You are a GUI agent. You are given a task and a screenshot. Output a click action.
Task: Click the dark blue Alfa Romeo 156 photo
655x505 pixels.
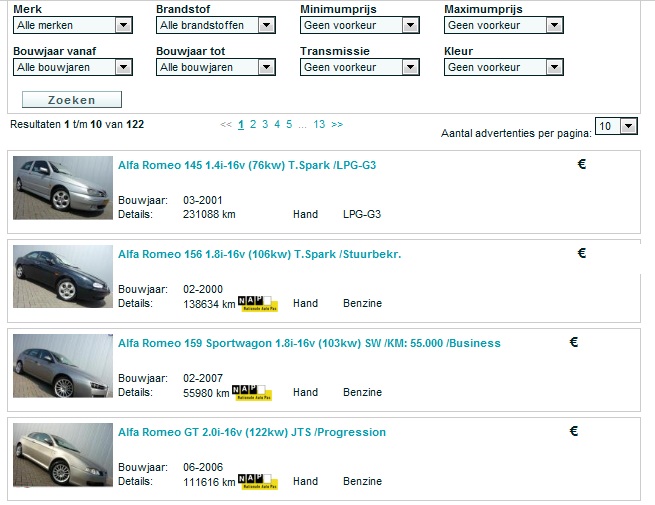[63, 277]
